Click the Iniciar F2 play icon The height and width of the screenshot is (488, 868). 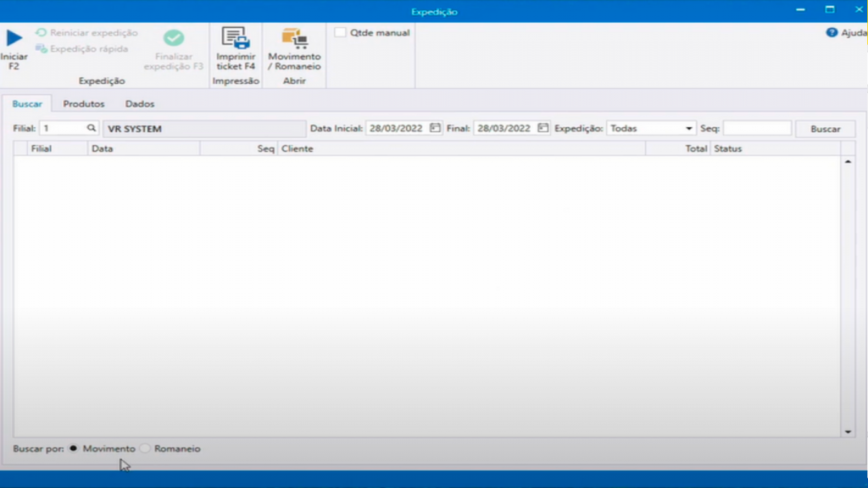pyautogui.click(x=14, y=38)
